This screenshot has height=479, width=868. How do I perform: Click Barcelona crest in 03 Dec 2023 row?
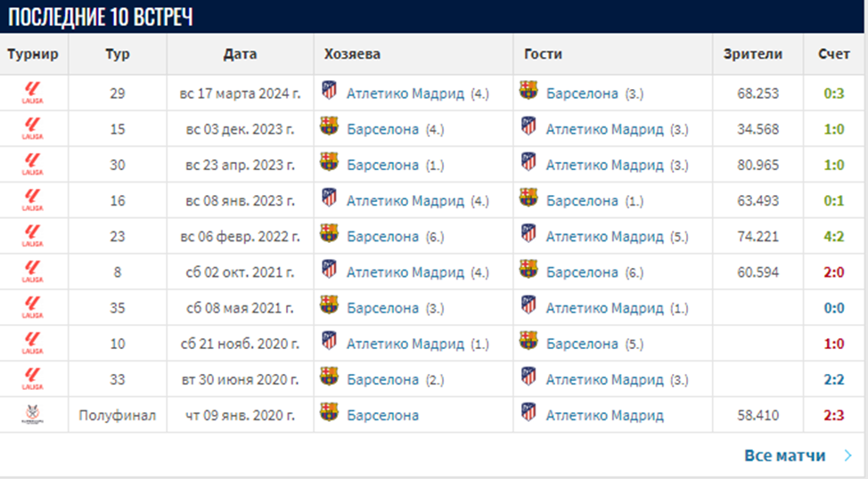(x=330, y=126)
